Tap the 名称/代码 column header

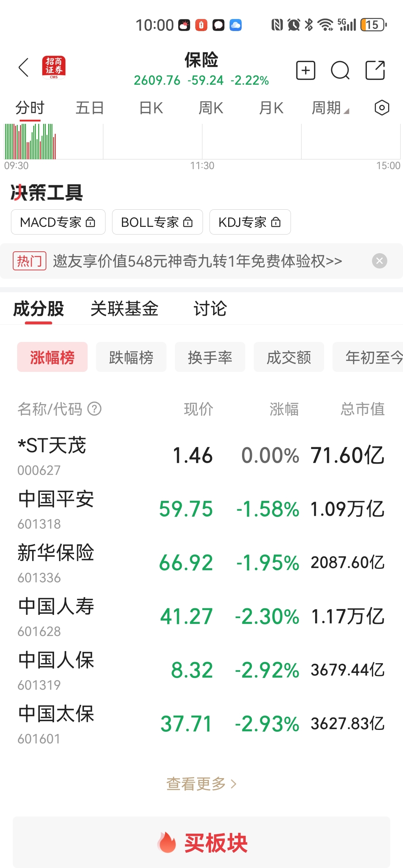pyautogui.click(x=50, y=409)
